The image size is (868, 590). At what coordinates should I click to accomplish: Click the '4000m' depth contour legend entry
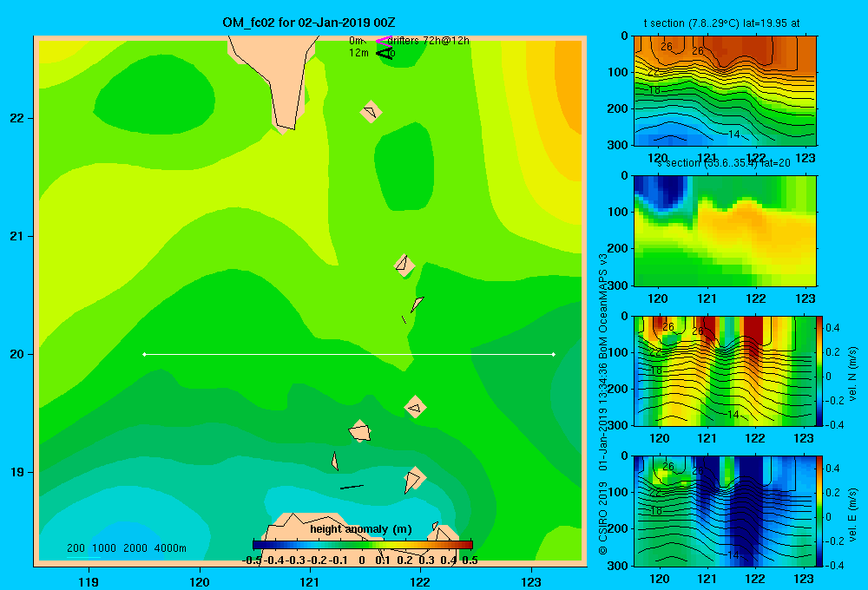tap(170, 548)
